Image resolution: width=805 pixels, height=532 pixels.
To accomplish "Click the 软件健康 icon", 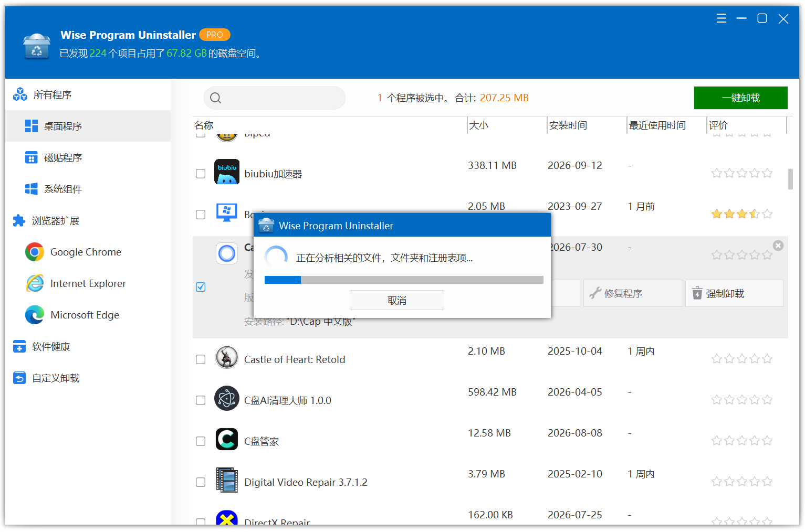I will pyautogui.click(x=19, y=346).
